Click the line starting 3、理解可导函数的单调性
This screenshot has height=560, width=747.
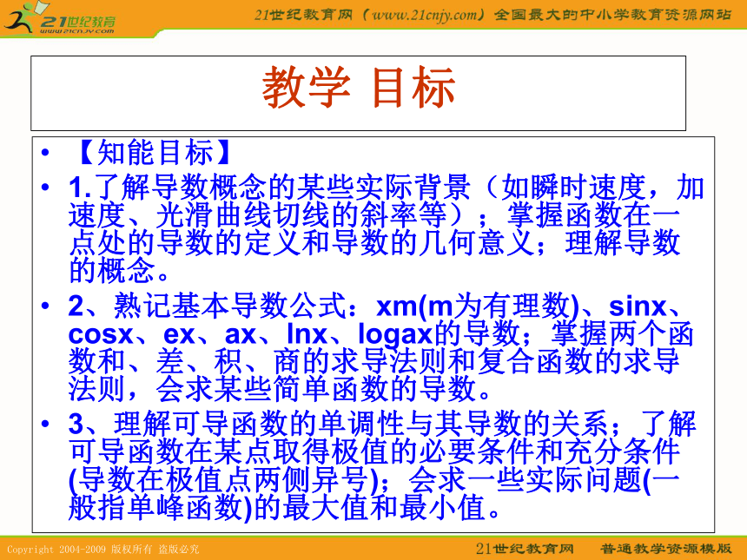382,423
